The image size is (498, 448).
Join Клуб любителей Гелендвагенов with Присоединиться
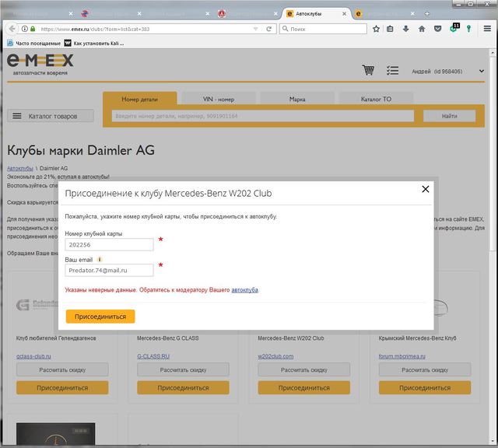[x=62, y=387]
